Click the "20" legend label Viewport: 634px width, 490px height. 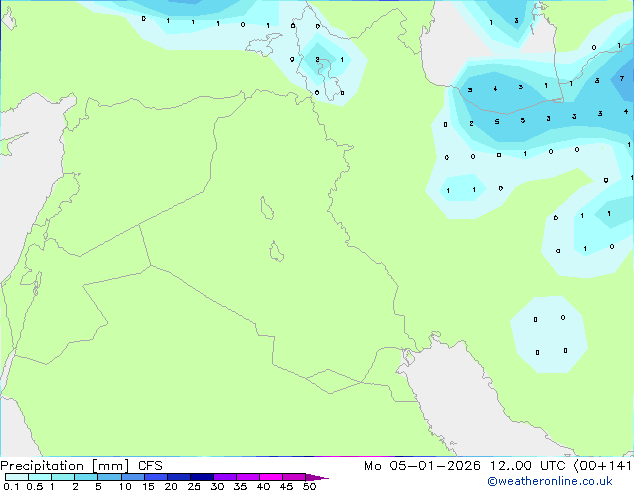171,486
